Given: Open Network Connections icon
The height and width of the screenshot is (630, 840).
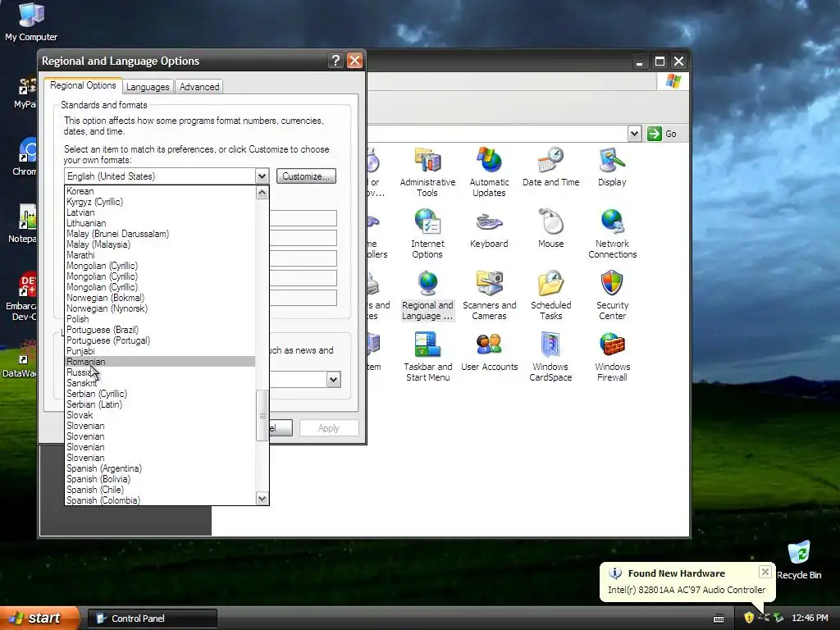Looking at the screenshot, I should tap(612, 233).
